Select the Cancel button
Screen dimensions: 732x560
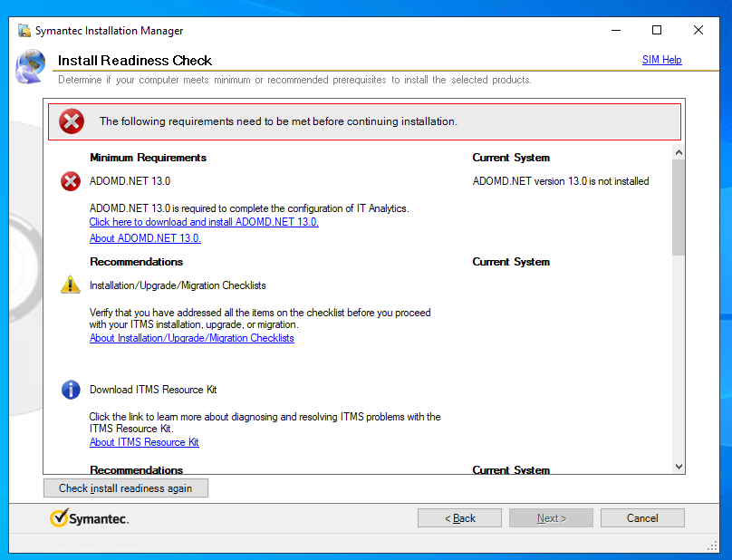(x=642, y=517)
